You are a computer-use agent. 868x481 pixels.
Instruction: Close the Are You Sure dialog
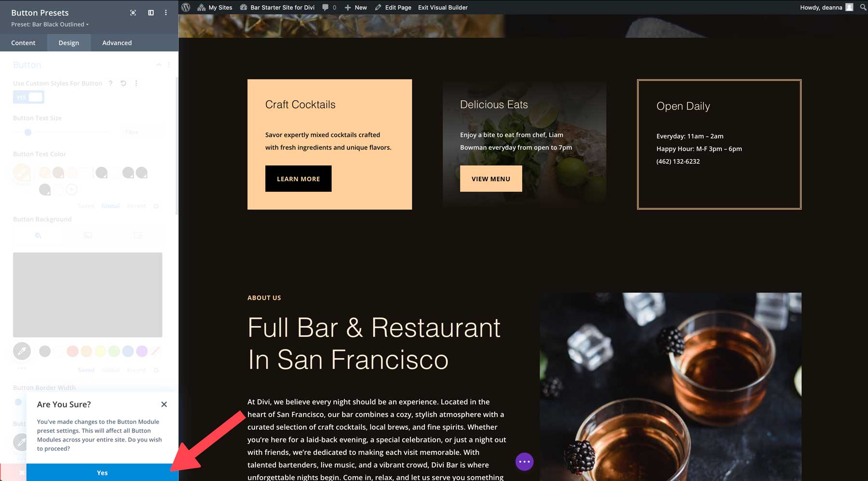(x=163, y=404)
